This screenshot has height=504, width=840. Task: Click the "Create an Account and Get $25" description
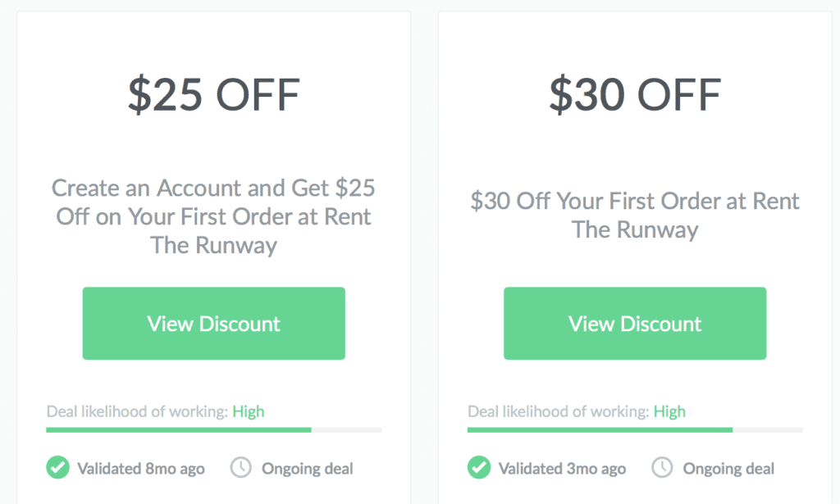pos(214,216)
